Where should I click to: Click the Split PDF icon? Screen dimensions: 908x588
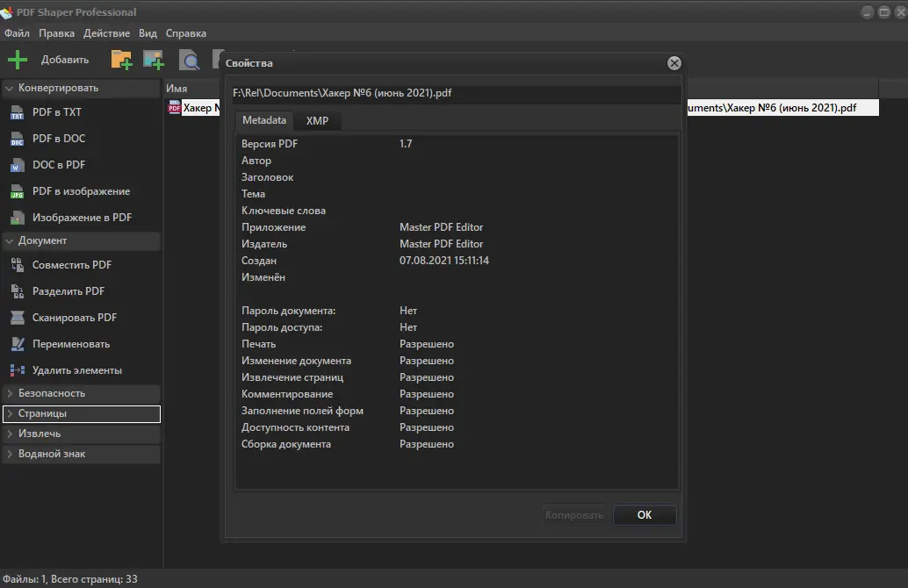tap(18, 291)
